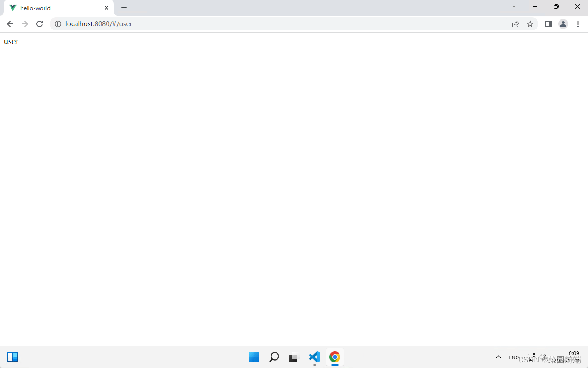Minimize the Chrome window
The width and height of the screenshot is (588, 368).
[535, 6]
